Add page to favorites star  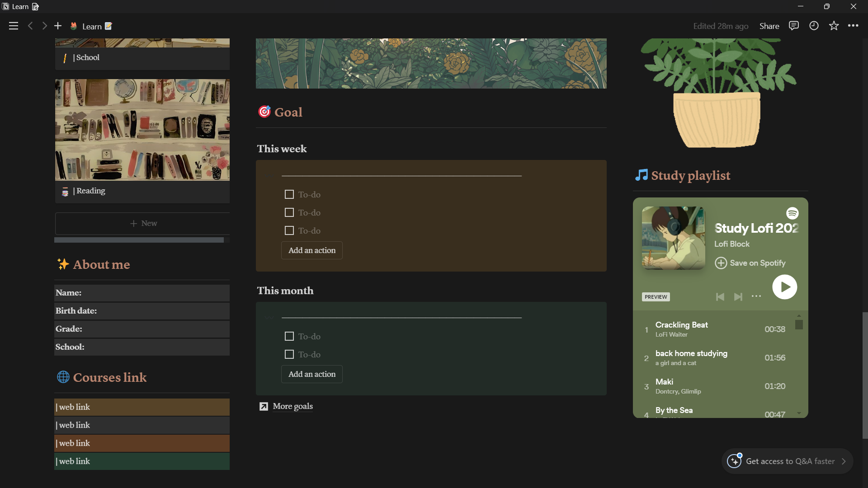point(834,26)
